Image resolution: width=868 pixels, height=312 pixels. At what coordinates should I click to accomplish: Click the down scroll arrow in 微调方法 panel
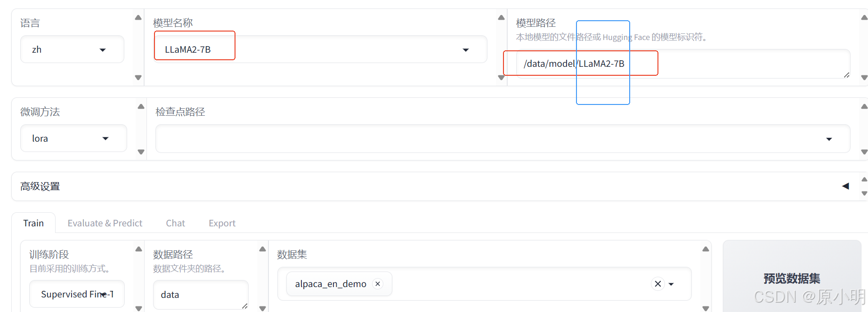(141, 152)
